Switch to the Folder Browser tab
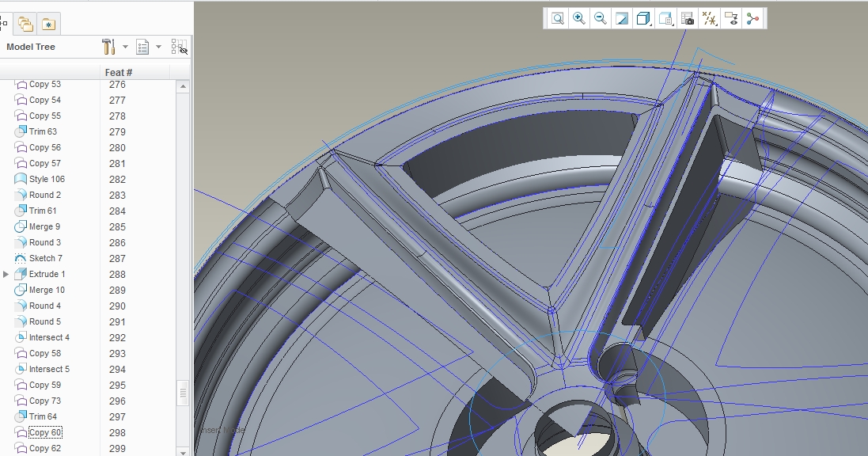 click(x=25, y=24)
